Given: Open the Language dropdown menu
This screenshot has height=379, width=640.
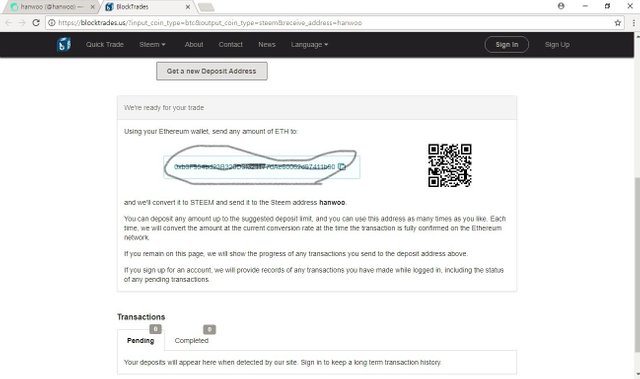Looking at the screenshot, I should (309, 44).
